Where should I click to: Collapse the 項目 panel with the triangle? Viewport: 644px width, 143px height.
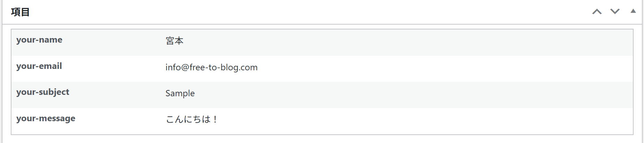pos(633,11)
